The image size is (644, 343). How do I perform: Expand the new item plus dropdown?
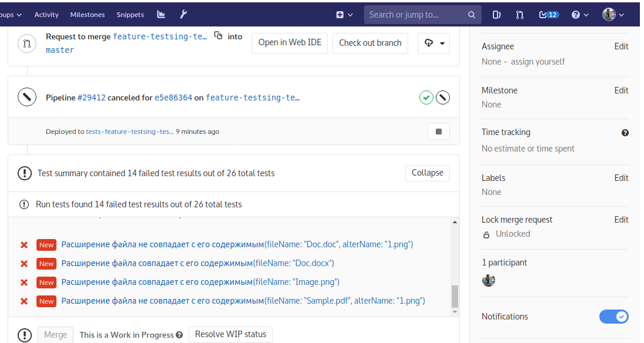click(x=345, y=15)
